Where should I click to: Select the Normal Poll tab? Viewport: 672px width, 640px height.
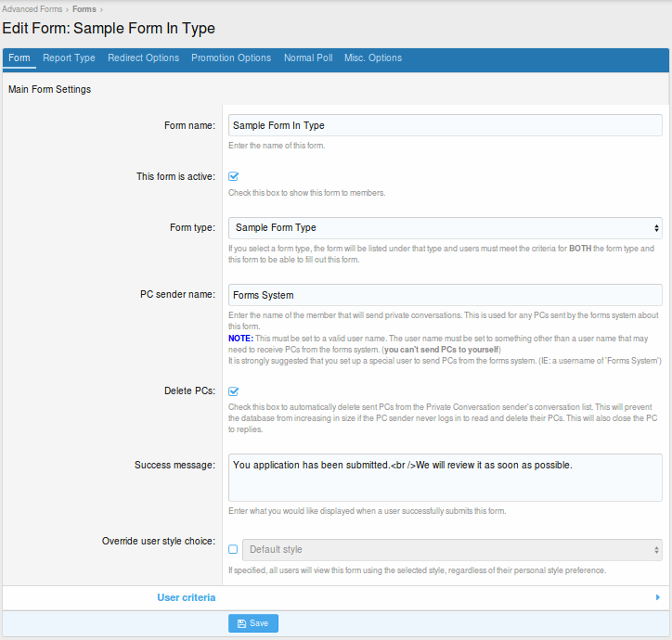pyautogui.click(x=307, y=58)
